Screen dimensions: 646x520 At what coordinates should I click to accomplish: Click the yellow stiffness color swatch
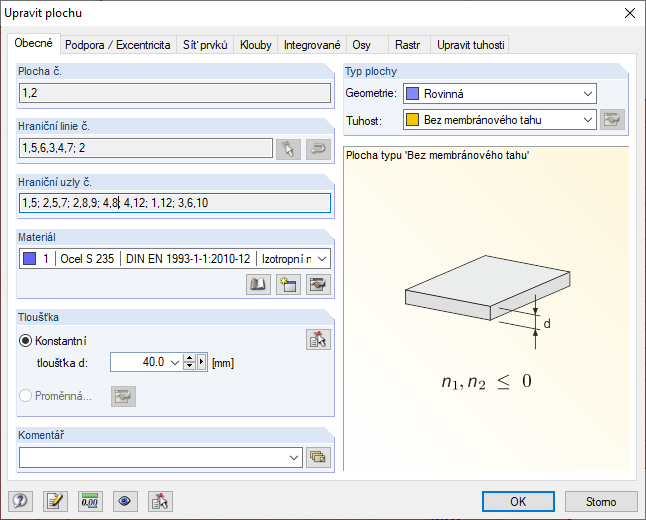[412, 120]
